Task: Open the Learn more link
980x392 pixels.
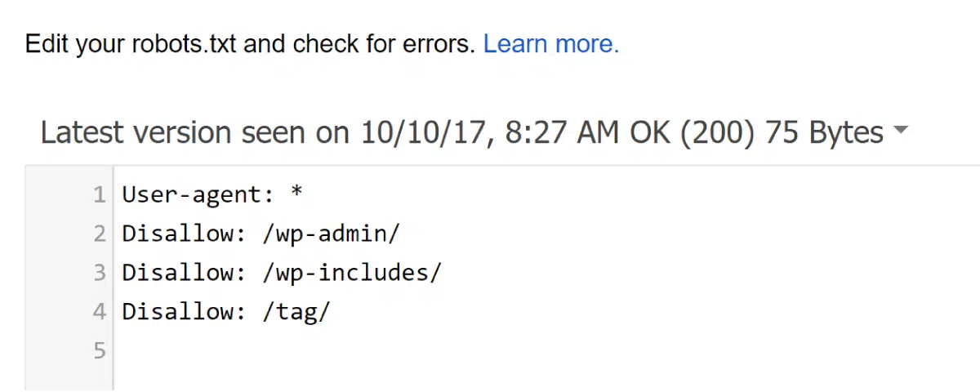Action: [550, 43]
